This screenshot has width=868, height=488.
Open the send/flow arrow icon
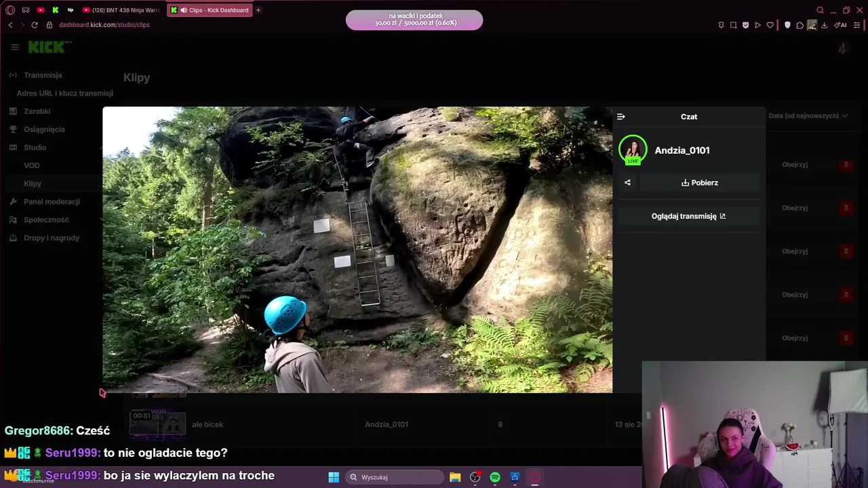coord(757,25)
